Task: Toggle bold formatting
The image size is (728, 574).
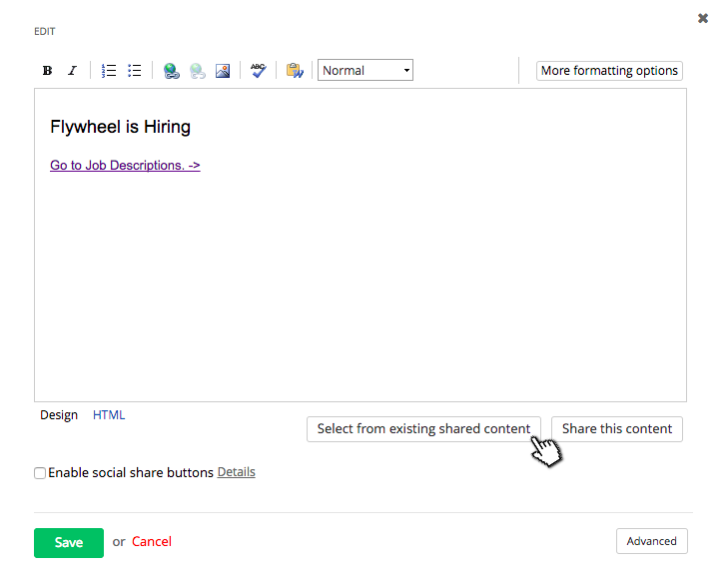Action: pos(47,71)
